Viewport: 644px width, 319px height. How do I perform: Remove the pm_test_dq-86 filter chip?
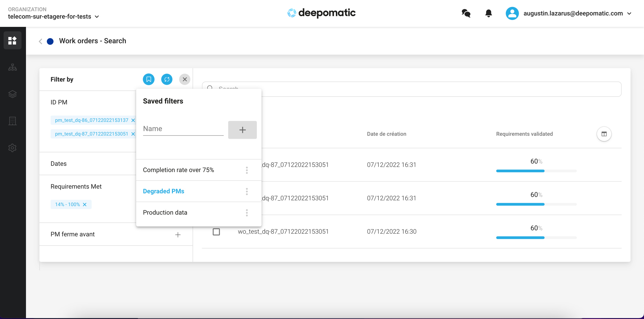click(x=133, y=120)
